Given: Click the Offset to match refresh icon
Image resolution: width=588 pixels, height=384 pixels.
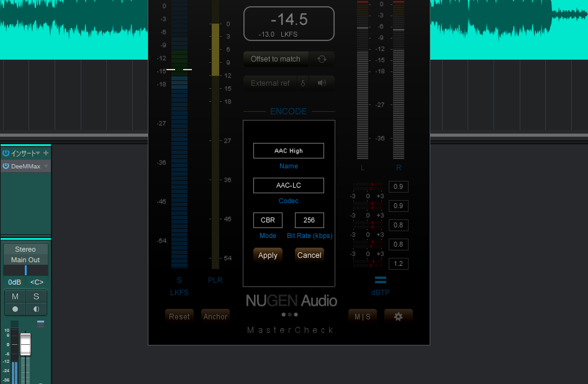Looking at the screenshot, I should [x=322, y=59].
